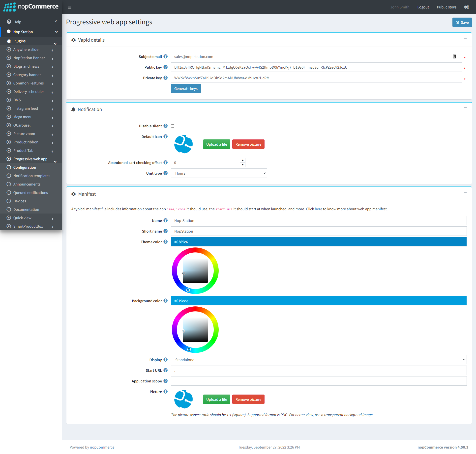The height and width of the screenshot is (454, 476).
Task: Click the Progressive web app plugin icon
Action: coord(9,159)
